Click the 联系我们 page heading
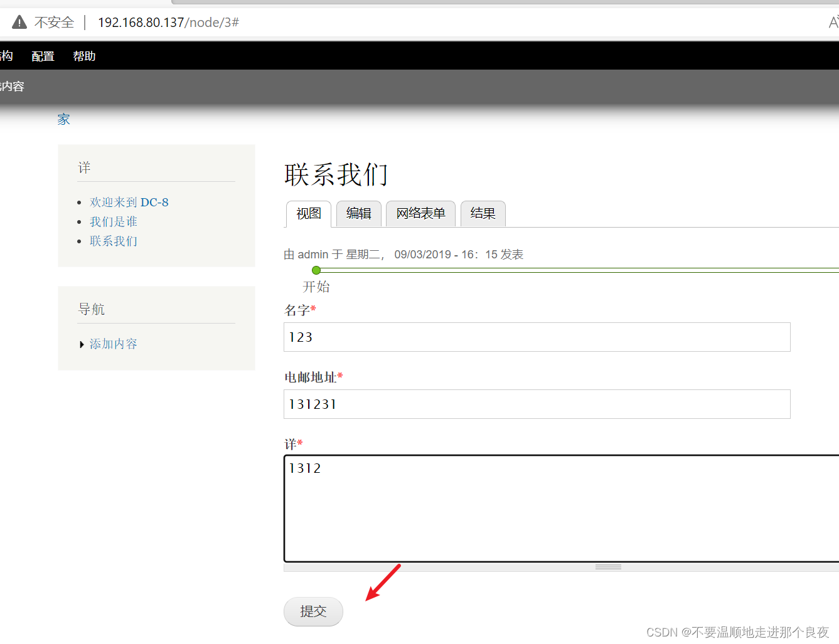Image resolution: width=839 pixels, height=644 pixels. [x=336, y=175]
